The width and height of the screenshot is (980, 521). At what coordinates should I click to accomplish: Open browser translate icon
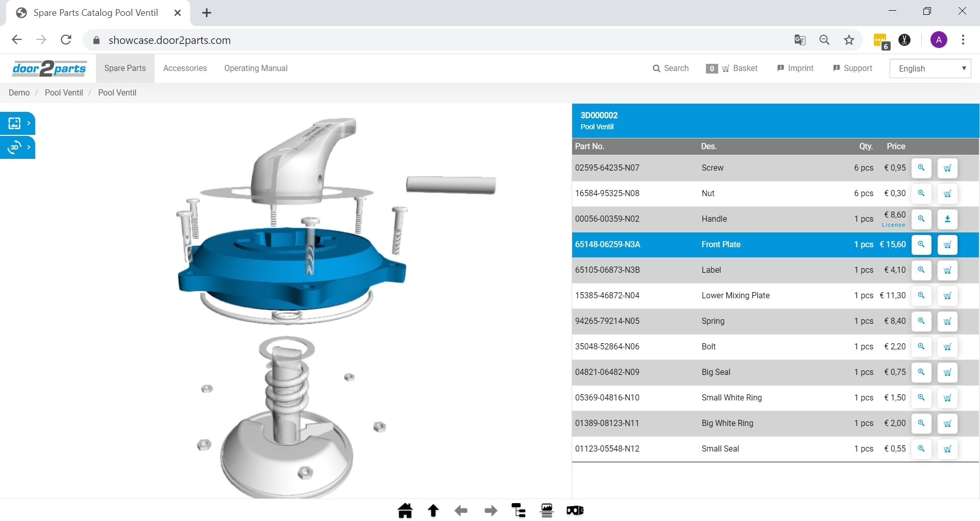800,40
